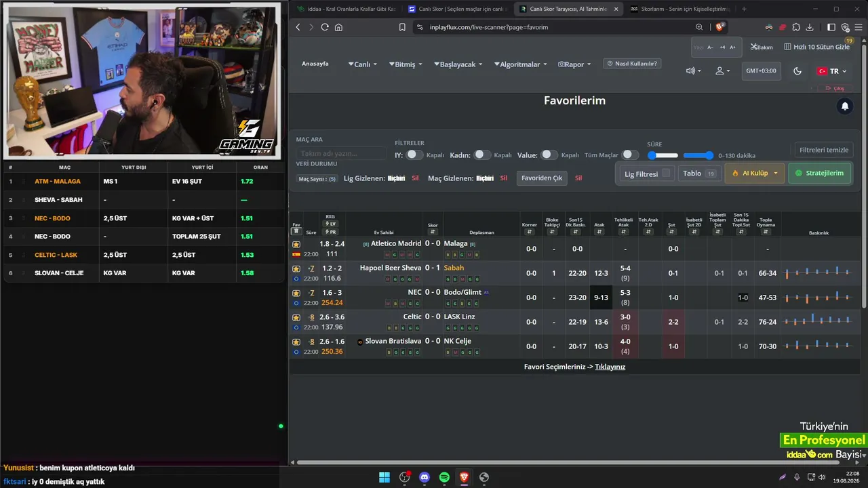The image size is (868, 488).
Task: Remove star from Slovan Bratislava row
Action: [296, 342]
